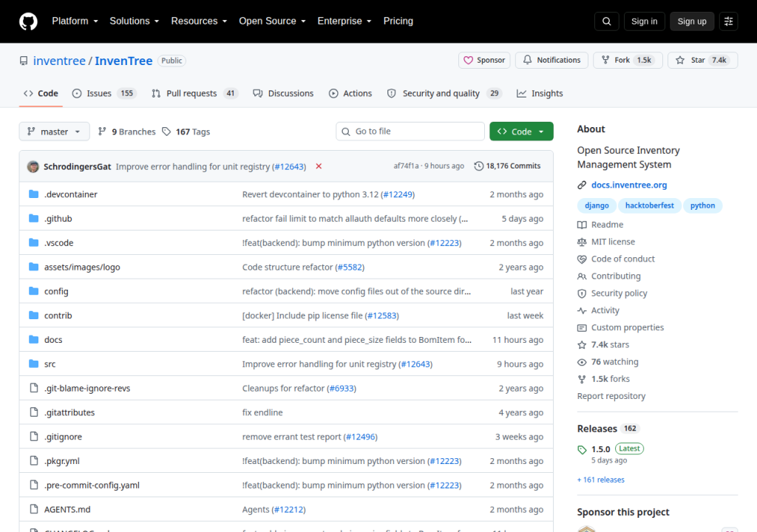Fork the repository with Fork button

[628, 60]
